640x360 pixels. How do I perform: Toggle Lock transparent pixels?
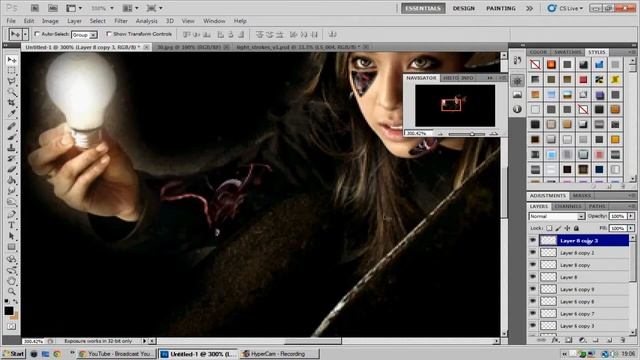click(x=549, y=228)
